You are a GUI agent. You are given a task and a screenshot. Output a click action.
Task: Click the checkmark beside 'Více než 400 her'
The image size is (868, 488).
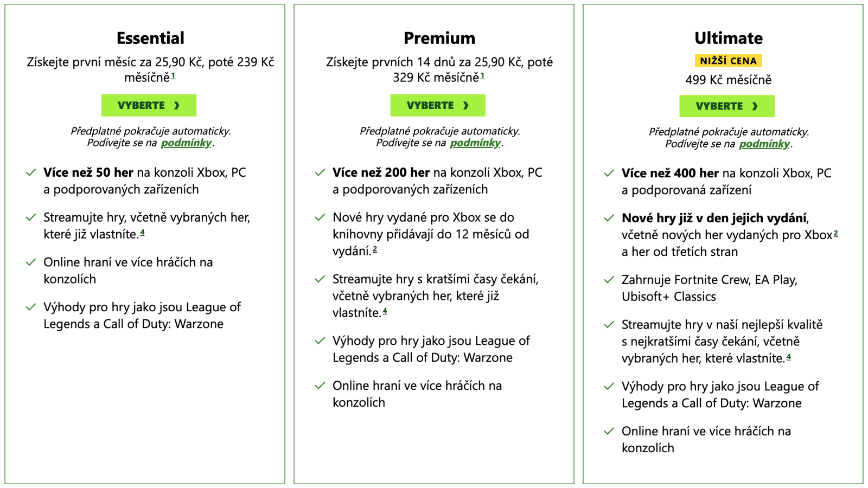[x=608, y=174]
